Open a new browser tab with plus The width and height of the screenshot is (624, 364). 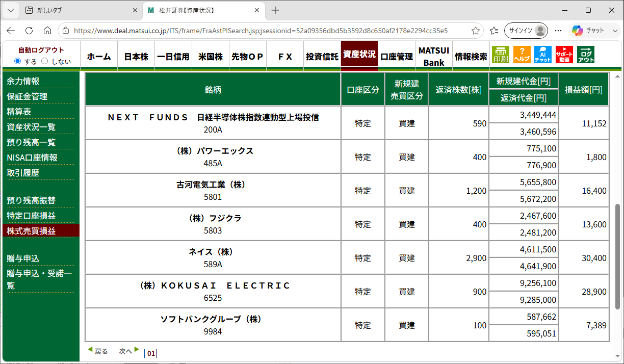[x=275, y=10]
